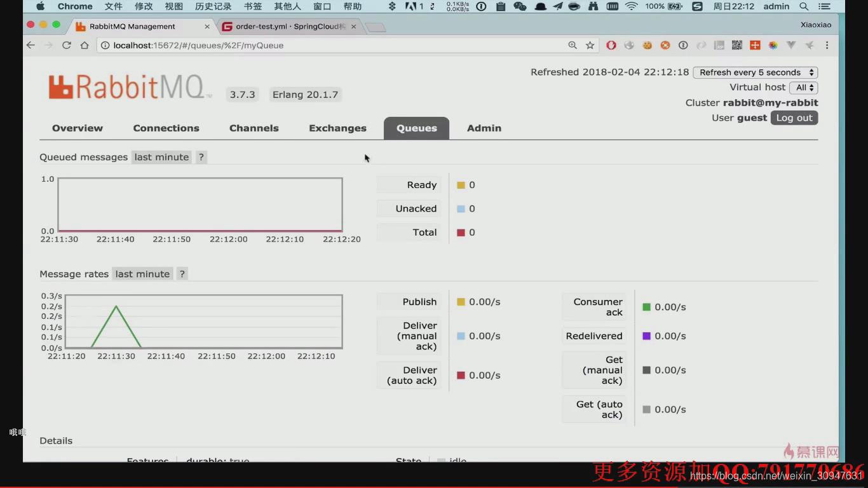Open the 文件 menu
Image resolution: width=868 pixels, height=488 pixels.
113,6
